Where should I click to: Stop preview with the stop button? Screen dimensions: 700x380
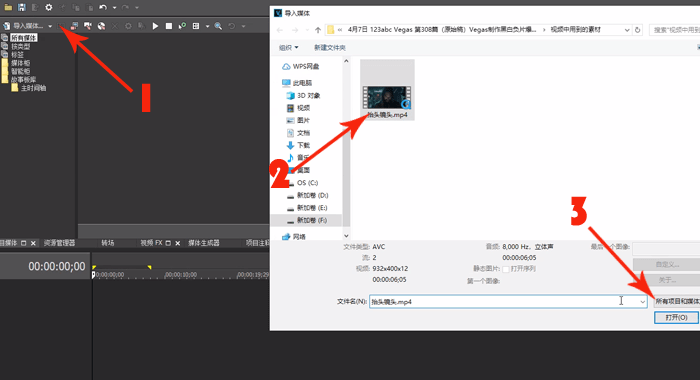(x=169, y=26)
